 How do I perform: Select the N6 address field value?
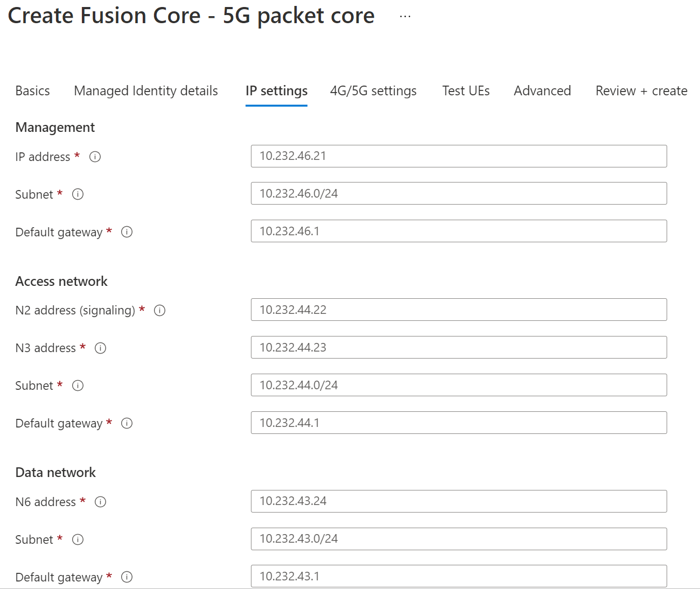[x=459, y=501]
